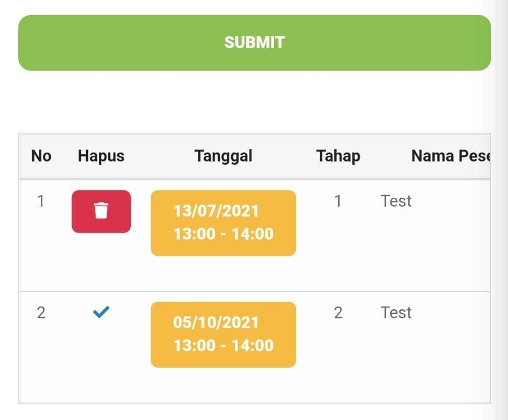Click the 05/10/2021 date text
508x420 pixels.
click(216, 322)
